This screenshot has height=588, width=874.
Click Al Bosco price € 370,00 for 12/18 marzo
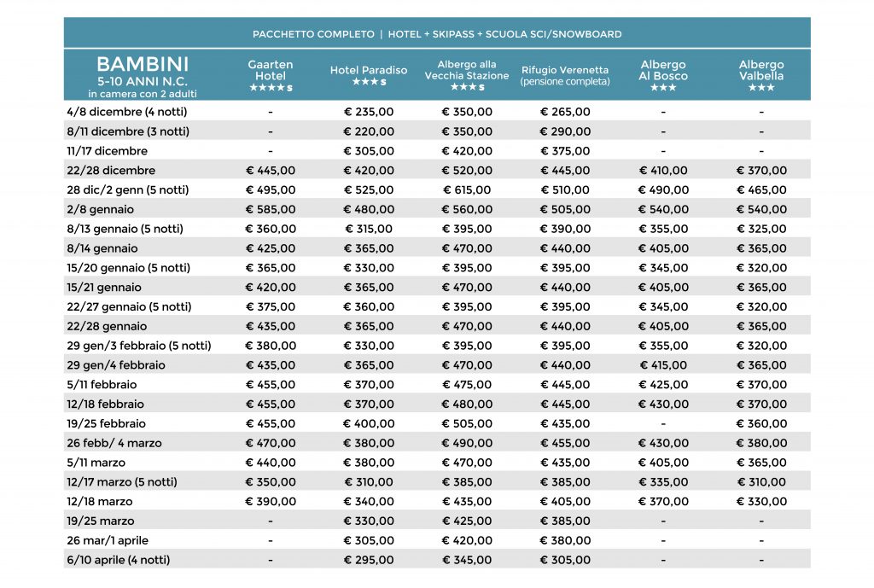pyautogui.click(x=663, y=502)
